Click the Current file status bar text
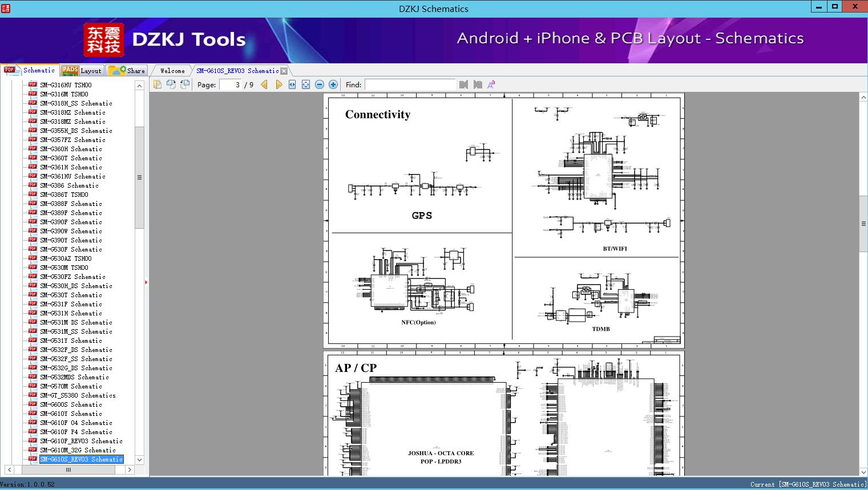The image size is (868, 490). [808, 484]
